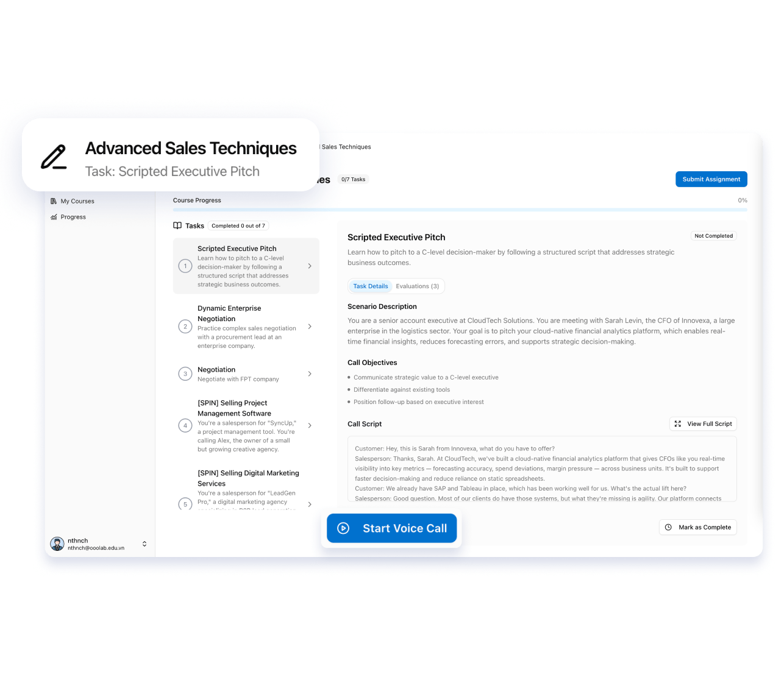
Task: Click inside the Call Script text box
Action: (541, 469)
